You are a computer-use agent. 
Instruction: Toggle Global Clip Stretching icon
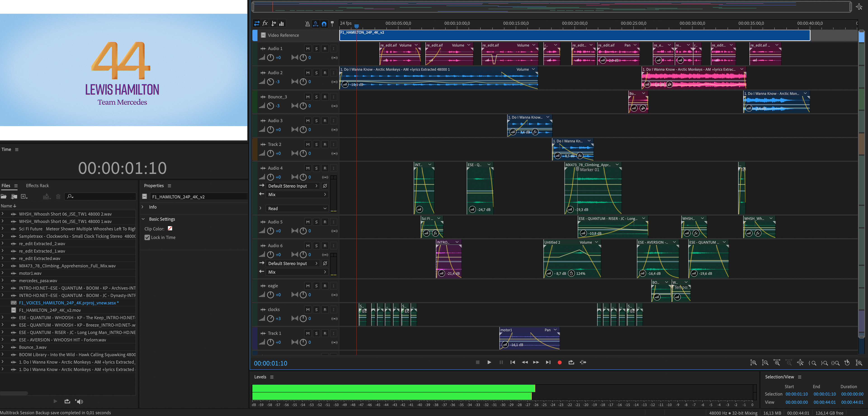pyautogui.click(x=316, y=24)
